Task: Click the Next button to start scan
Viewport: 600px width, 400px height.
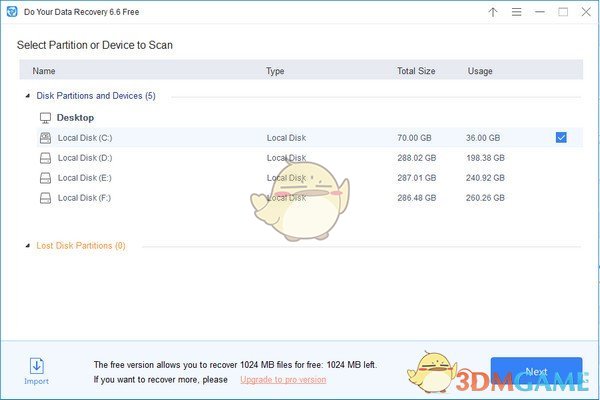Action: click(x=536, y=371)
